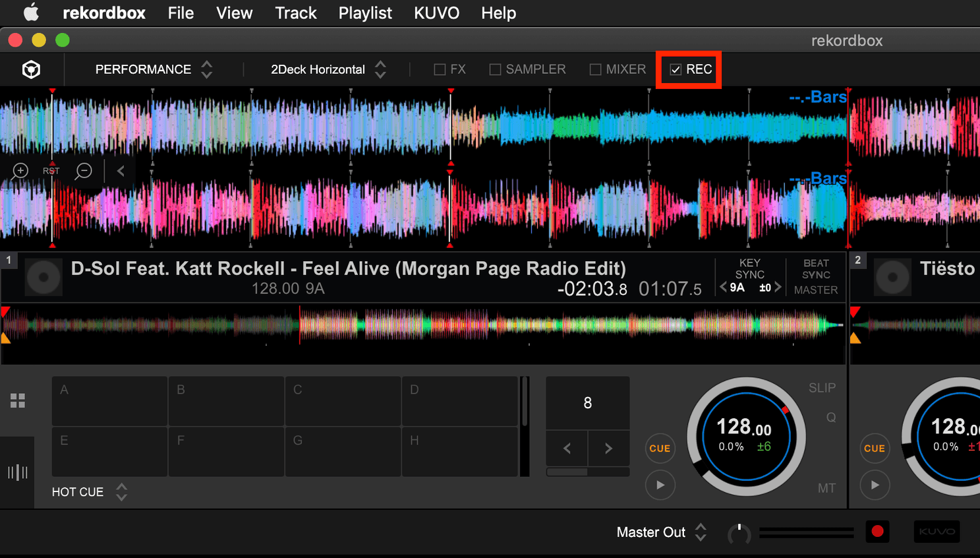The height and width of the screenshot is (558, 980).
Task: Reset waveform zoom using RST
Action: pos(51,171)
